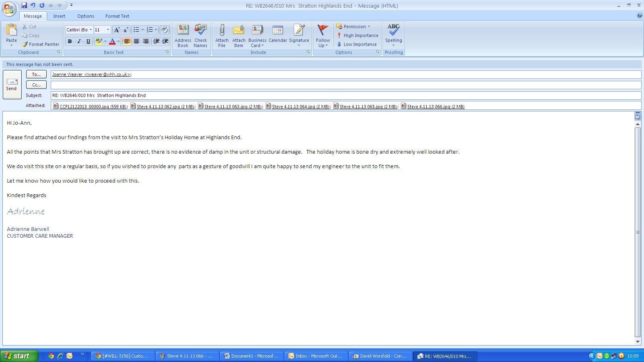Image resolution: width=644 pixels, height=362 pixels.
Task: Shrink the font size
Action: tap(125, 30)
